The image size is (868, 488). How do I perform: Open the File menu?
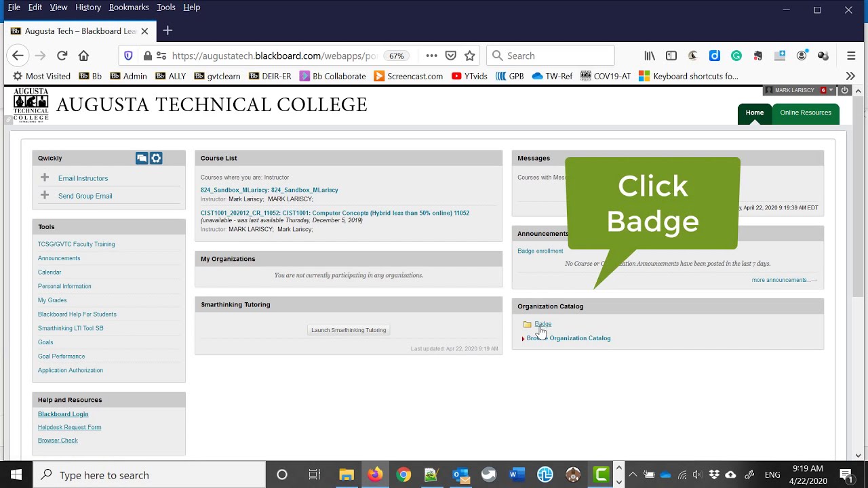click(x=14, y=7)
